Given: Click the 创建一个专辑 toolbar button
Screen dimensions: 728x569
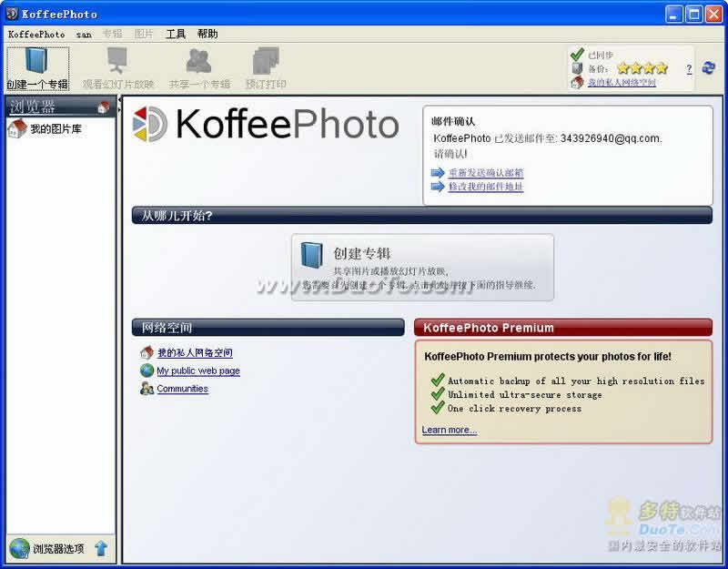Looking at the screenshot, I should pos(37,69).
